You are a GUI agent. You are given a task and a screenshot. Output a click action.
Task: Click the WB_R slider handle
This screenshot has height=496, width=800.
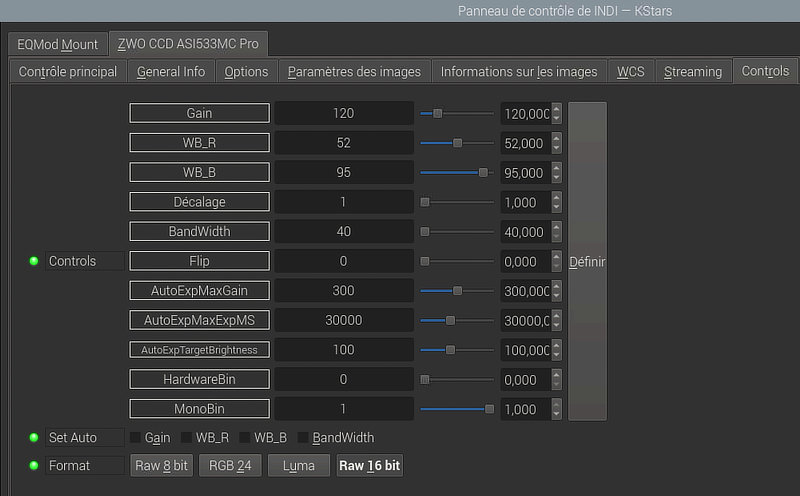tap(458, 143)
